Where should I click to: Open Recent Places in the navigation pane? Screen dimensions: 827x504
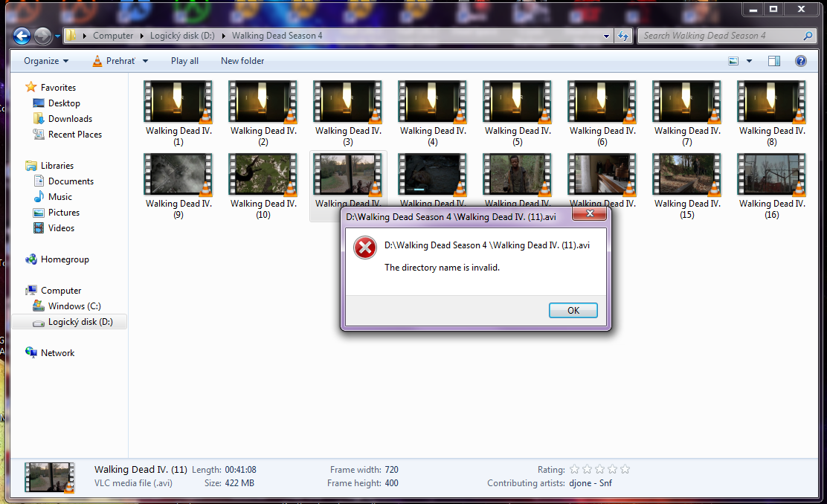pyautogui.click(x=68, y=135)
